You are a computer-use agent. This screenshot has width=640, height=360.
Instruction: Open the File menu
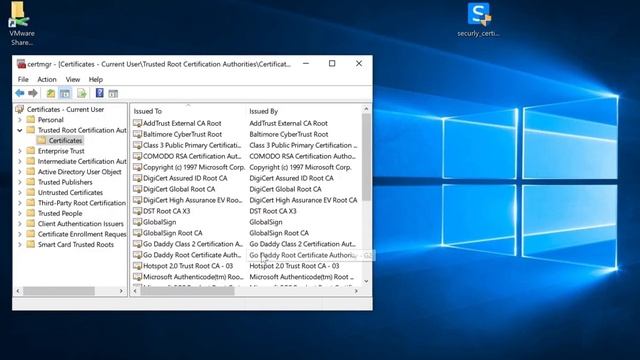(23, 79)
